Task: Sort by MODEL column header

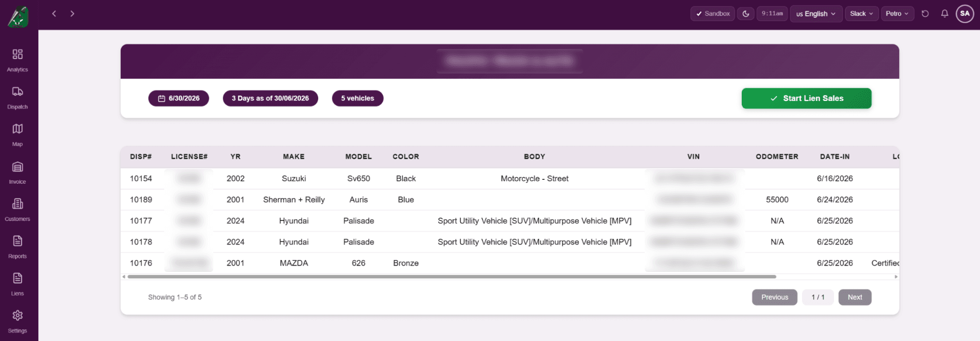Action: tap(358, 157)
